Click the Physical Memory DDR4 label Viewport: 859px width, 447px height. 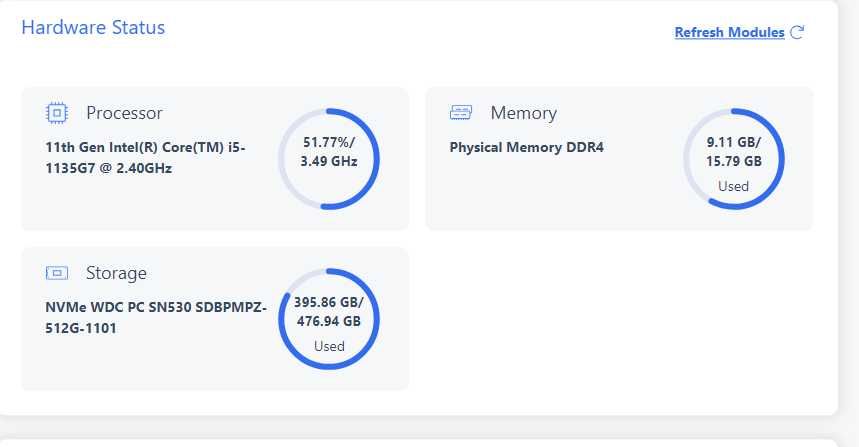pos(526,148)
